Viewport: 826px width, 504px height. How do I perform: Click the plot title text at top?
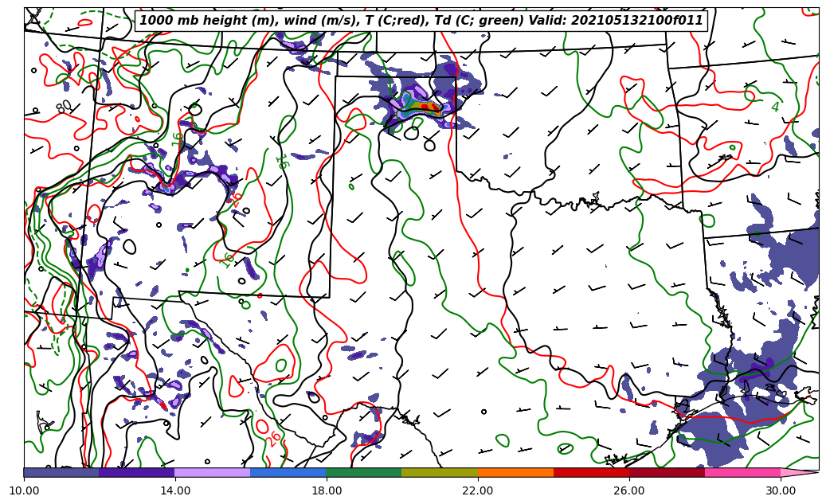(x=421, y=21)
